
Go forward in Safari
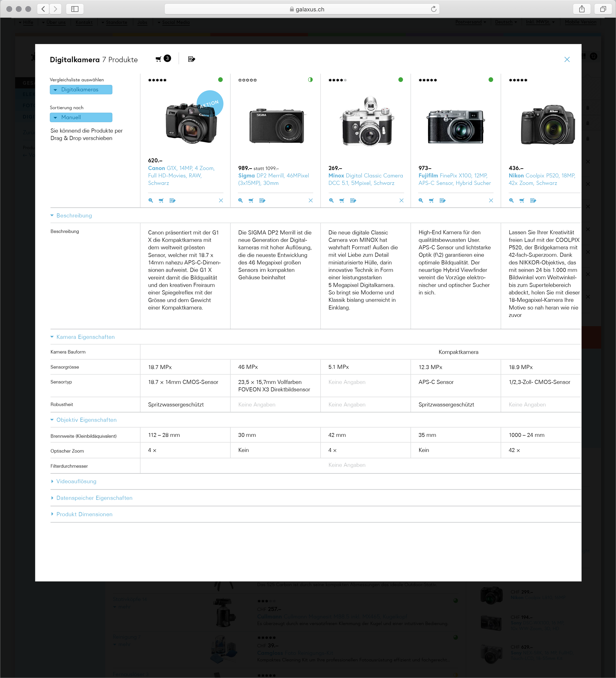pos(55,9)
